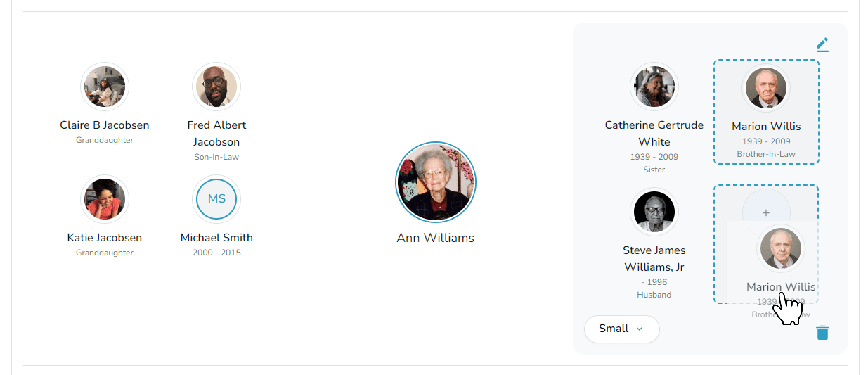Viewport: 868px width, 375px height.
Task: Click the Catherine Gertrude White name
Action: 654,134
